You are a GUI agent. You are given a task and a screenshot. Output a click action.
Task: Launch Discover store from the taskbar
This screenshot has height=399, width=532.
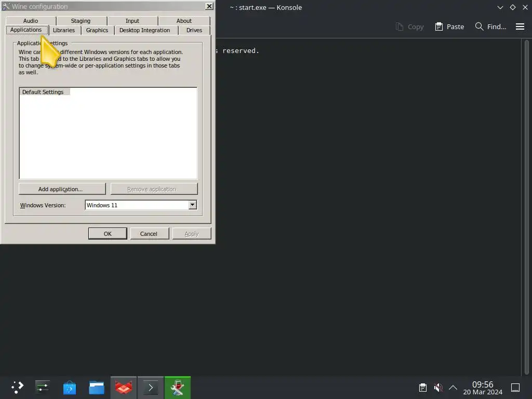[x=70, y=388]
